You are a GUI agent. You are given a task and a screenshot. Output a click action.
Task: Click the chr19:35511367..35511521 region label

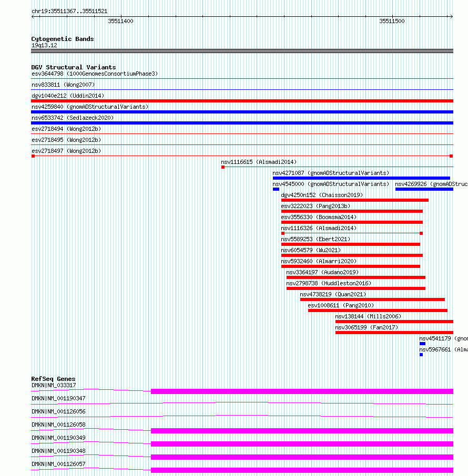pyautogui.click(x=69, y=11)
